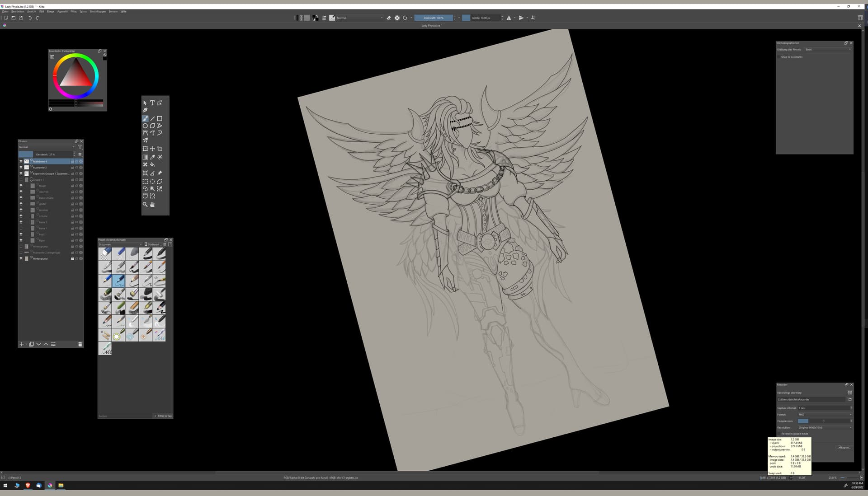The image size is (868, 496).
Task: Select the Text tool in toolbox
Action: (152, 103)
